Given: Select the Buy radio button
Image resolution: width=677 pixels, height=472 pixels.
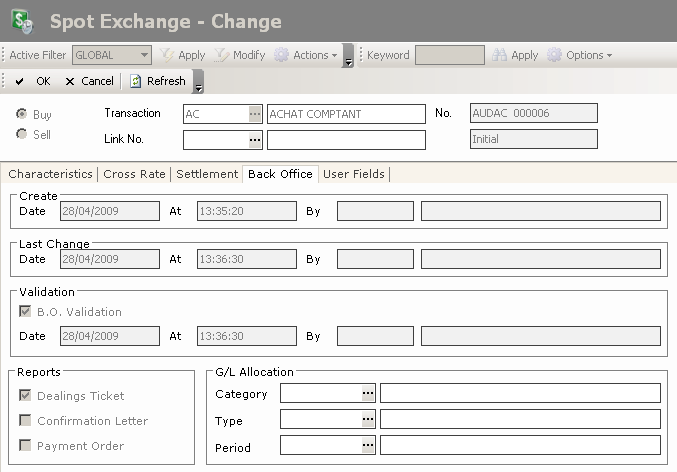Looking at the screenshot, I should (21, 115).
